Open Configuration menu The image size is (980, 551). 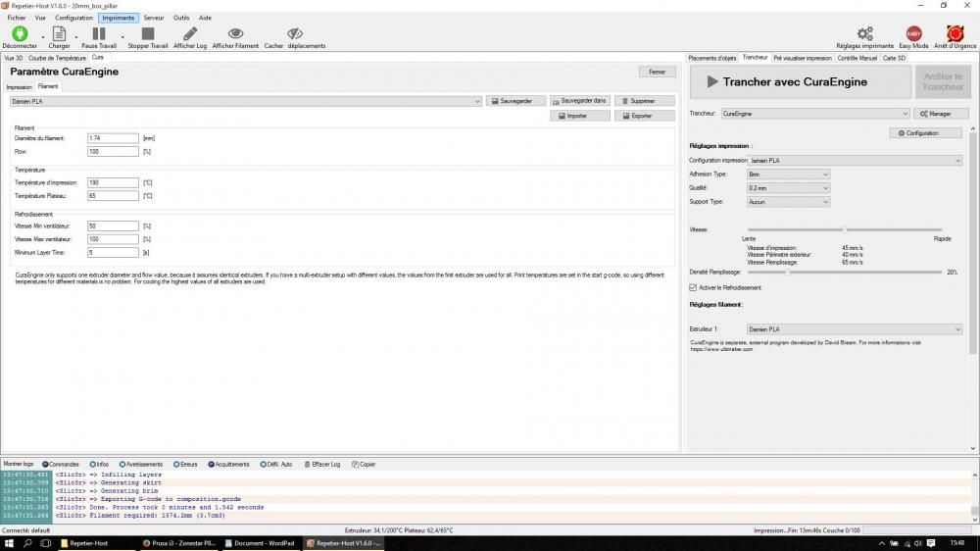click(73, 18)
